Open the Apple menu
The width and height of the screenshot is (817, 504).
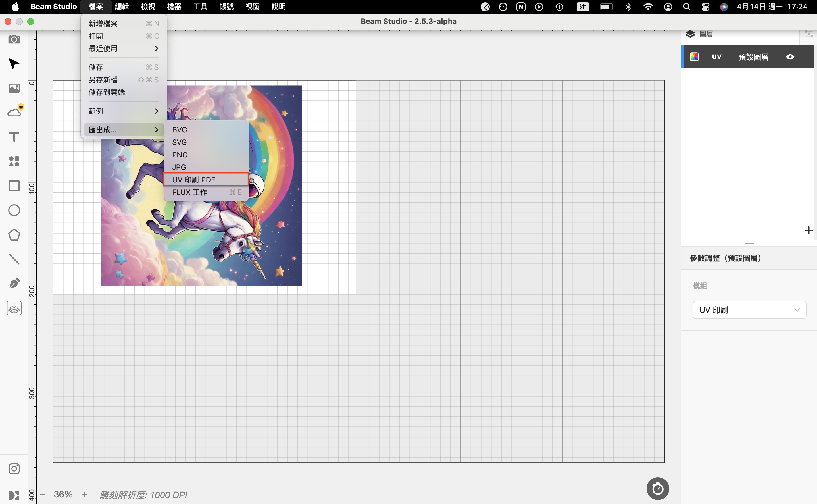point(15,7)
